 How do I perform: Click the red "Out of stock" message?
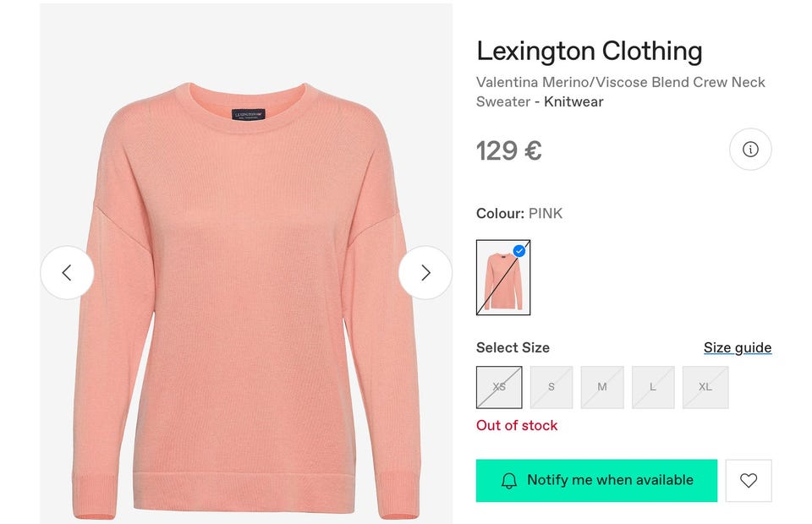click(517, 425)
